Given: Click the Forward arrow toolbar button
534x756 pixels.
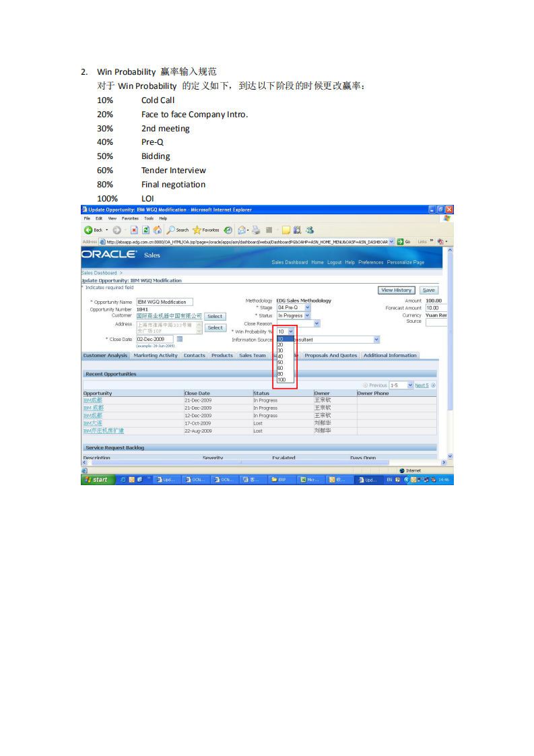Looking at the screenshot, I should 116,230.
